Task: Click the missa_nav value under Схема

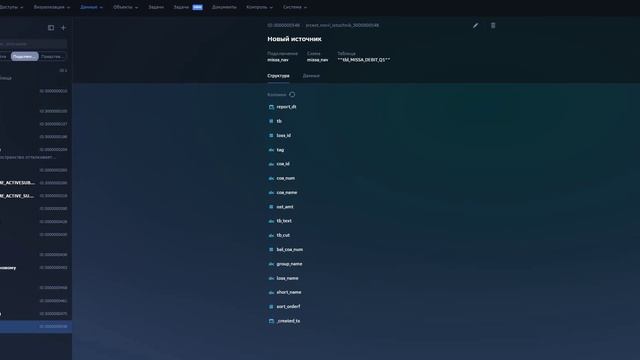Action: point(318,60)
